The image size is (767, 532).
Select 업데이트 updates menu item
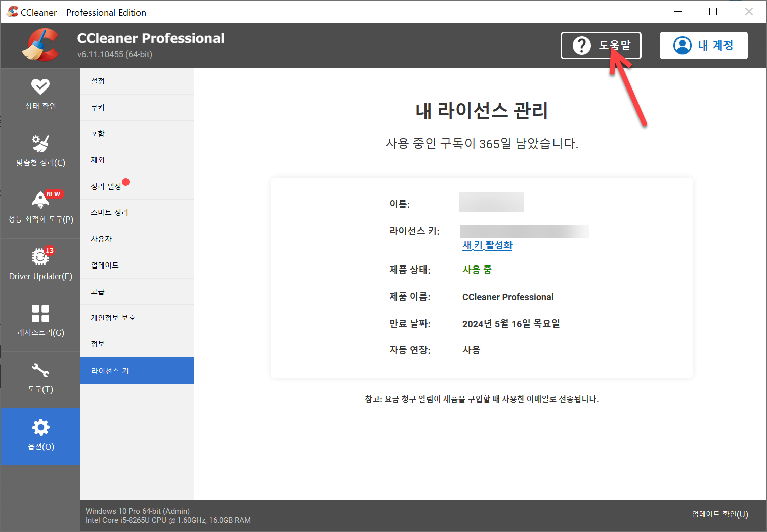(137, 265)
